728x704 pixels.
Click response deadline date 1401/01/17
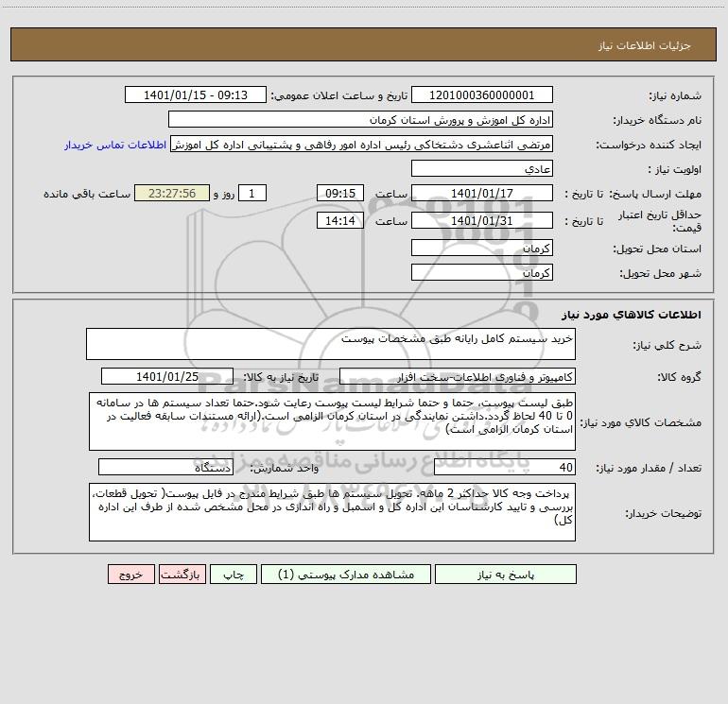482,193
